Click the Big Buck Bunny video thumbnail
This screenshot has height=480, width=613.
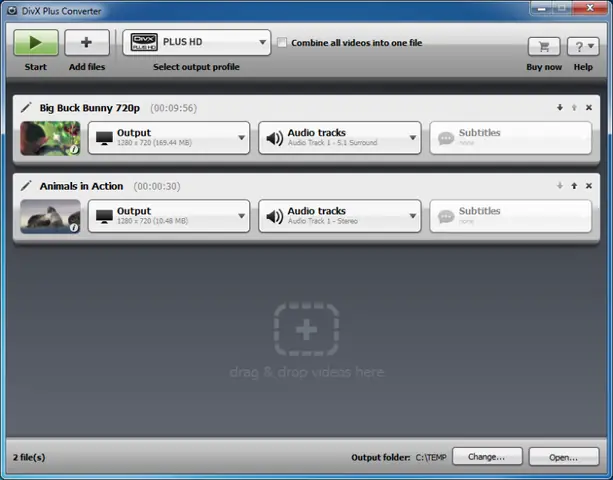(x=50, y=138)
